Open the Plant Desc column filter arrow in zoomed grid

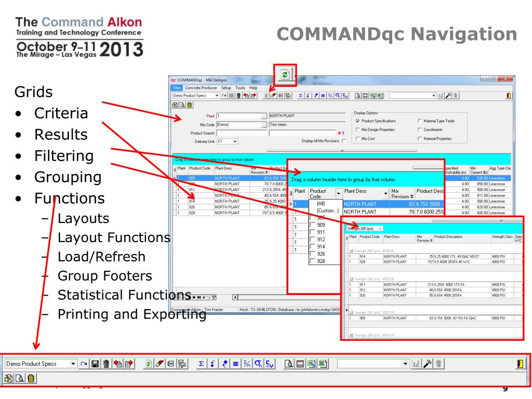click(385, 193)
